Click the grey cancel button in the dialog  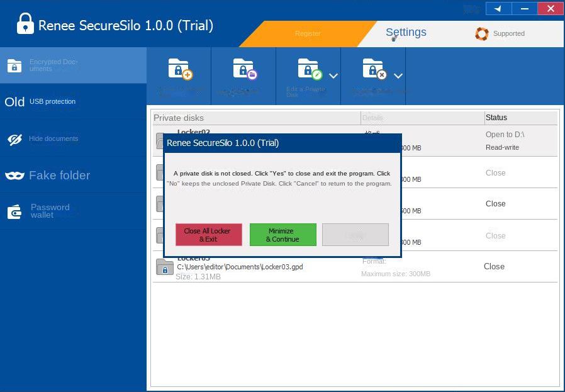[x=355, y=235]
